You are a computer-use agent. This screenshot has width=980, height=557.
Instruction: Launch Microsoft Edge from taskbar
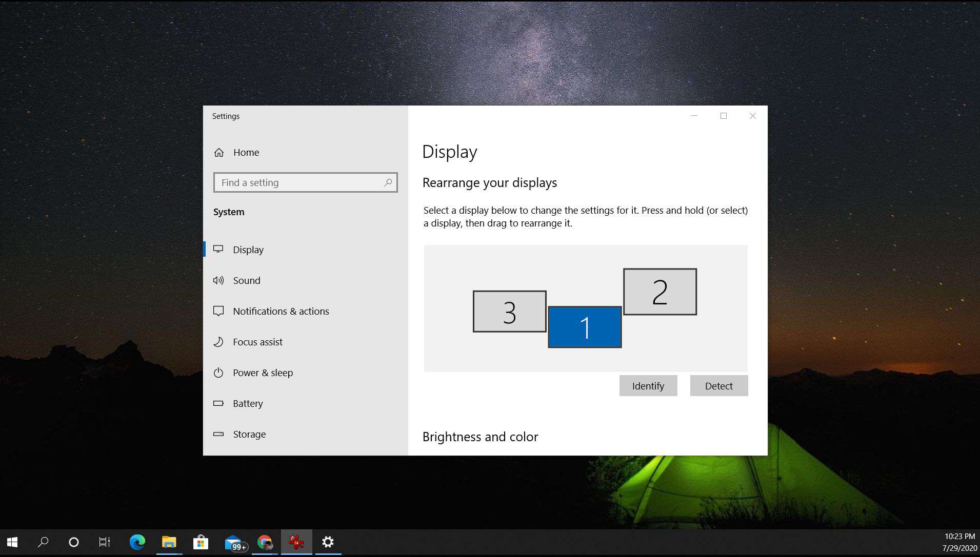pyautogui.click(x=137, y=542)
